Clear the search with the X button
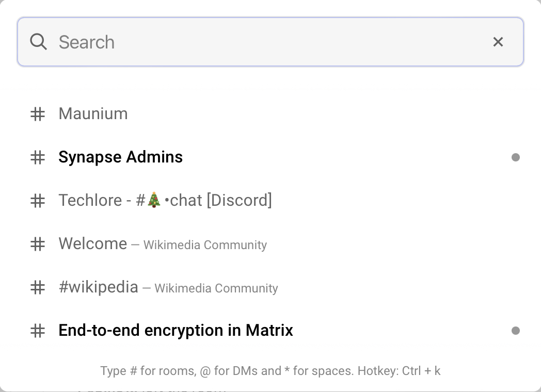The height and width of the screenshot is (392, 541). pos(498,42)
